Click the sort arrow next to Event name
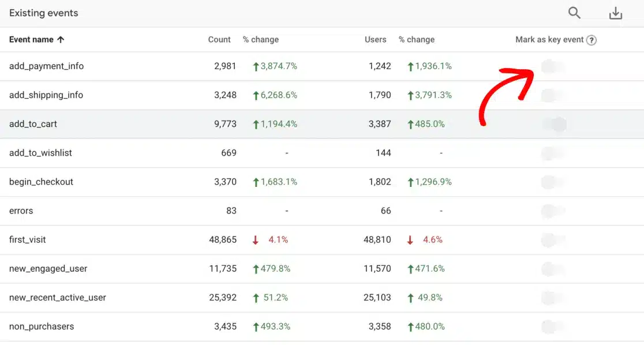Viewport: 644px width, 345px height. click(61, 40)
